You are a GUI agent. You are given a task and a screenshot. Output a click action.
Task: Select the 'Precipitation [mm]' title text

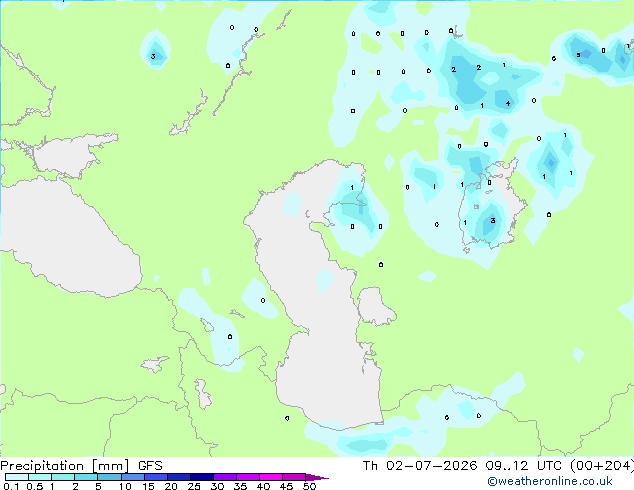click(65, 466)
